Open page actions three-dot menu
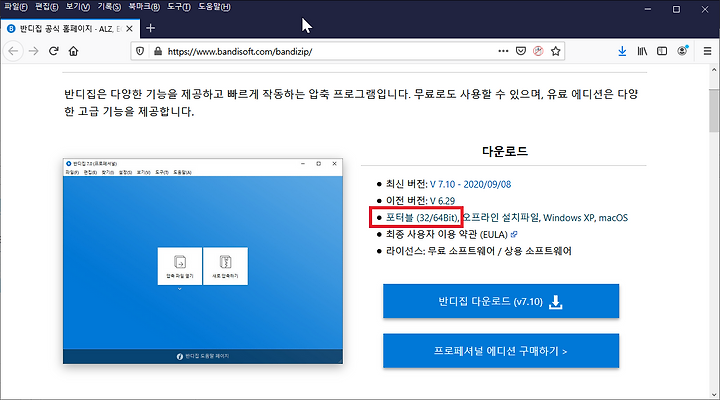Screen dimensions: 720x400 [503, 51]
